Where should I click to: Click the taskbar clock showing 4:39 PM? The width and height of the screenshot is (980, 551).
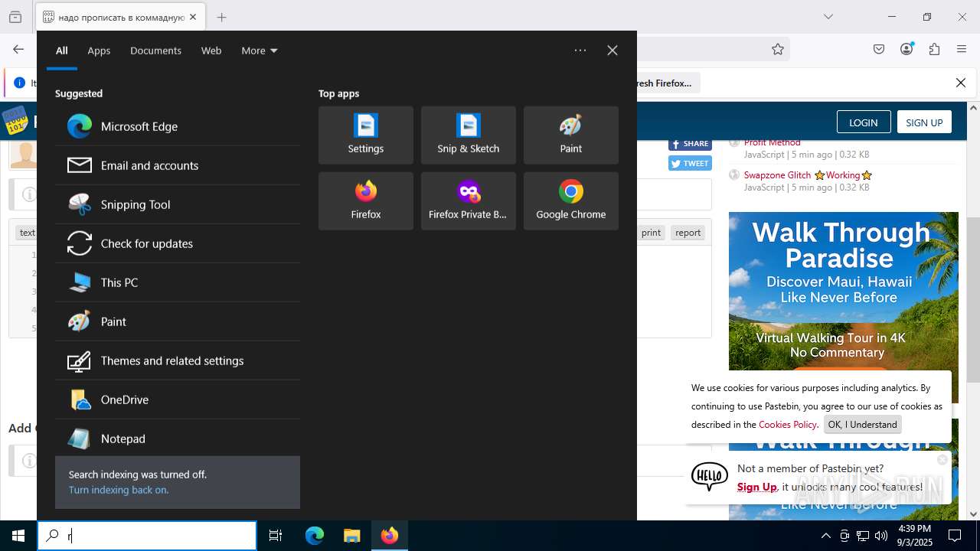click(x=914, y=536)
